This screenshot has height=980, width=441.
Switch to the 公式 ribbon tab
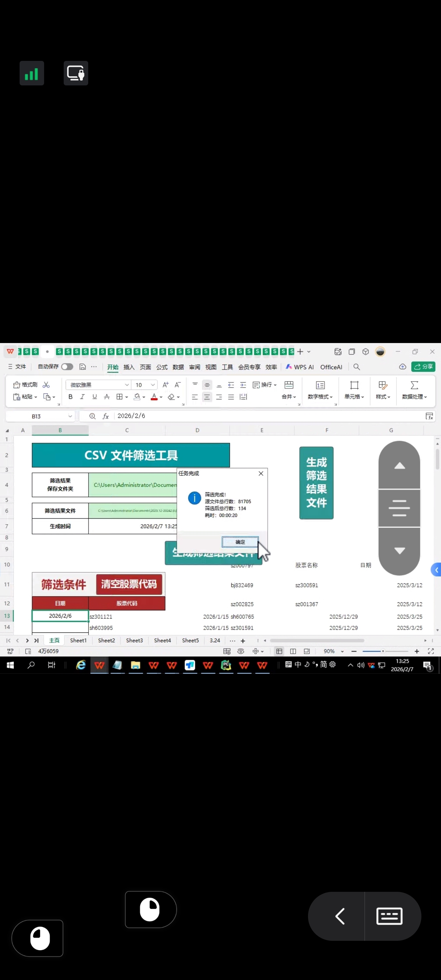162,367
